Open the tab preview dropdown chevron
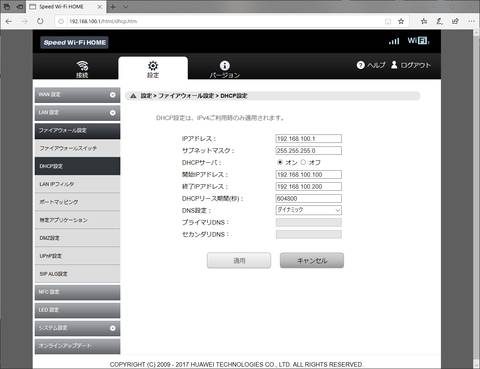The image size is (480, 369). coord(126,7)
